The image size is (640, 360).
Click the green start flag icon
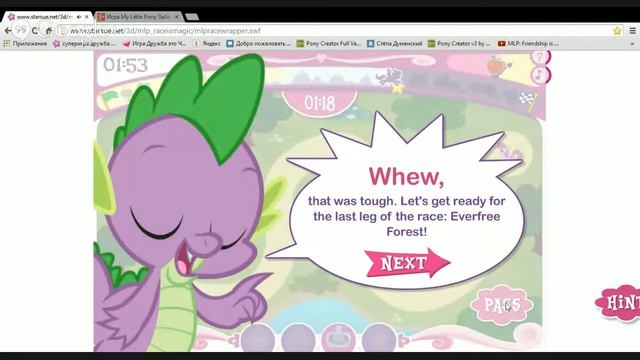tap(109, 99)
